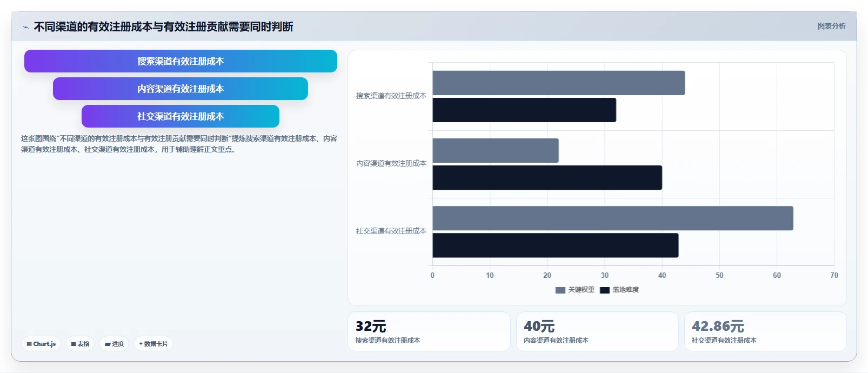The width and height of the screenshot is (868, 373).
Task: Click the Chart.js tag chip
Action: click(x=41, y=344)
